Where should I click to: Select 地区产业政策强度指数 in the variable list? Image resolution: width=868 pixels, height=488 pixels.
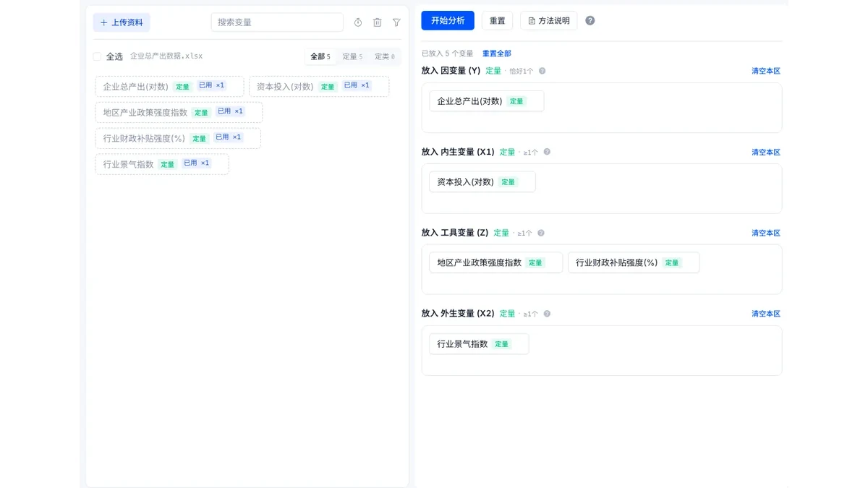tap(179, 112)
